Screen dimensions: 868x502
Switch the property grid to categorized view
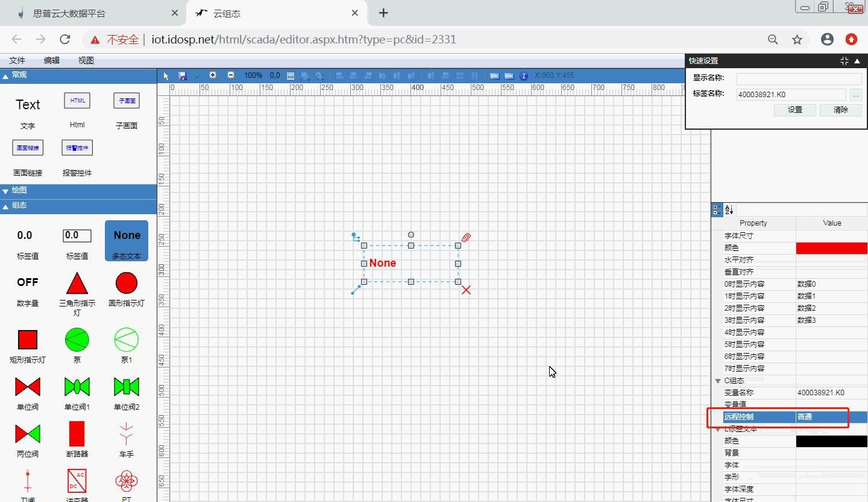point(717,210)
